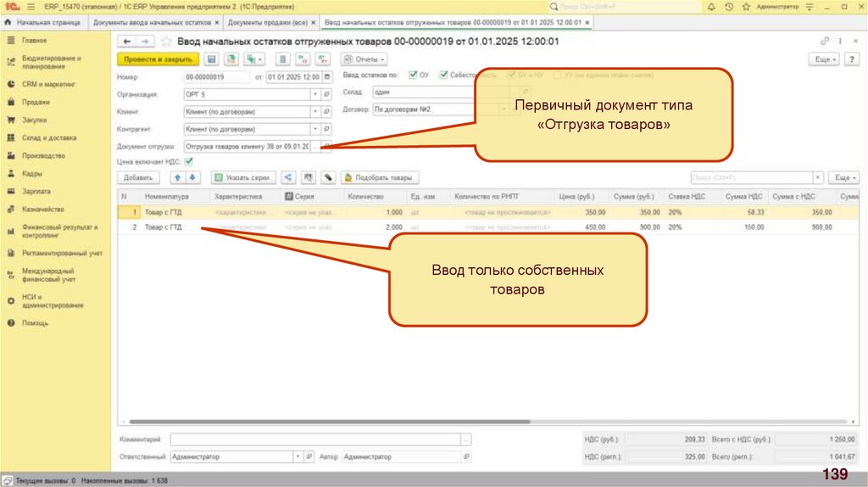Open Организация field open-form icon
Image resolution: width=868 pixels, height=487 pixels.
pyautogui.click(x=326, y=95)
